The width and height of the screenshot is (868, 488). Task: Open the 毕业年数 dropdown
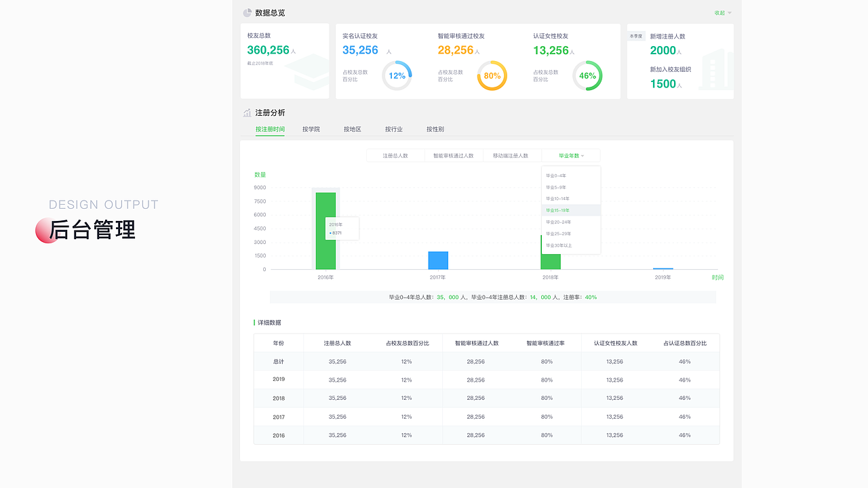click(571, 156)
